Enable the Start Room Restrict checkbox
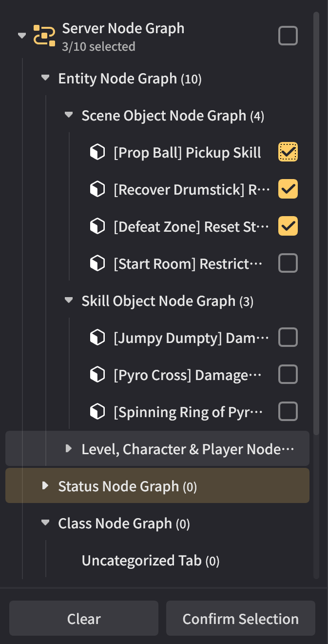The width and height of the screenshot is (328, 644). tap(288, 264)
